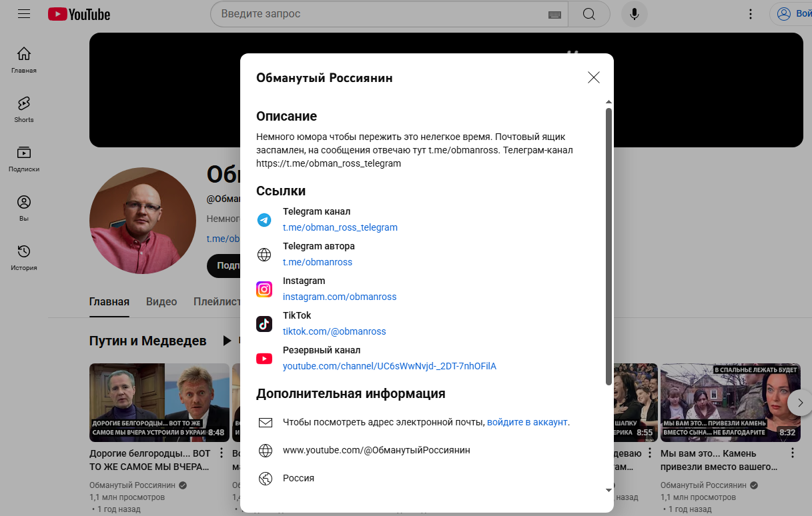Play all Путин и Медведев videos
This screenshot has height=516, width=812.
[227, 341]
